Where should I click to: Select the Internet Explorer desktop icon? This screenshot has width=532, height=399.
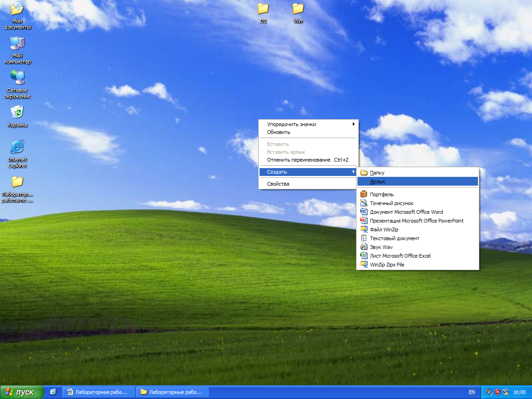[x=17, y=154]
